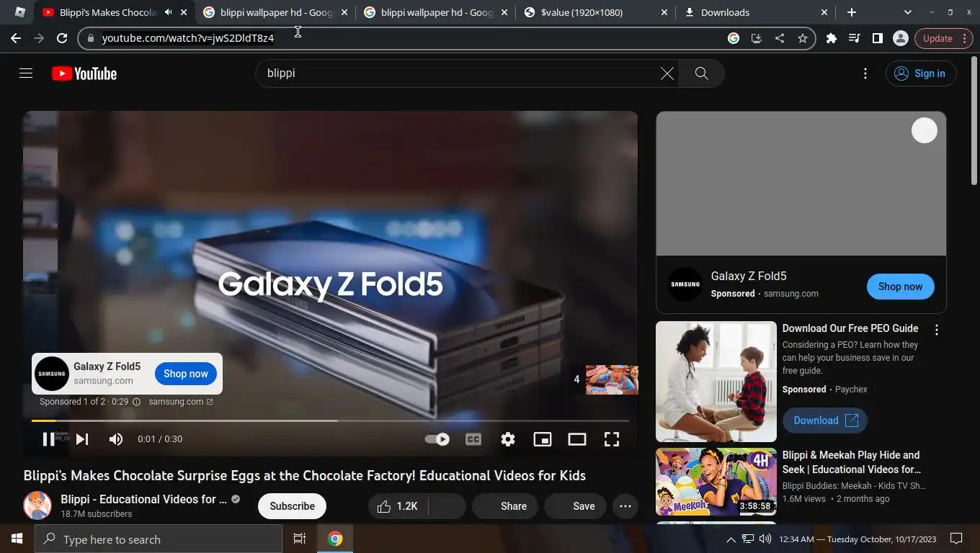
Task: Open Paychex ad doctor and child thumbnail
Action: pyautogui.click(x=716, y=382)
